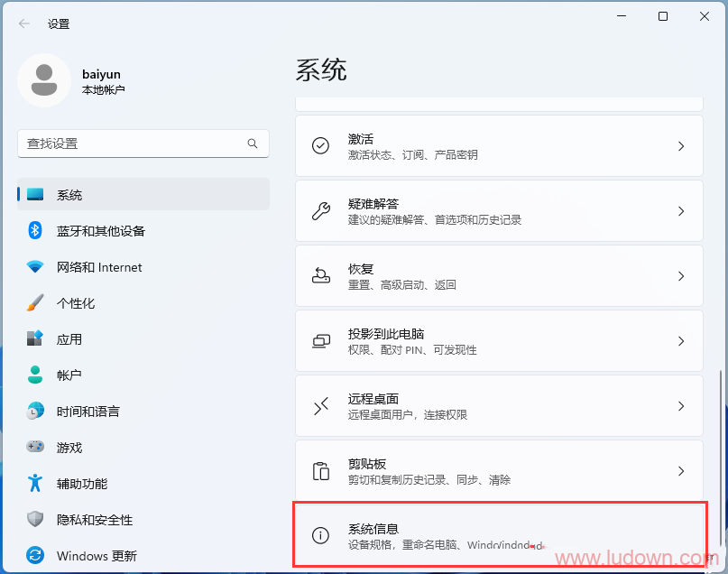Click the 远程桌面 remote desktop icon
The width and height of the screenshot is (728, 574).
click(320, 406)
